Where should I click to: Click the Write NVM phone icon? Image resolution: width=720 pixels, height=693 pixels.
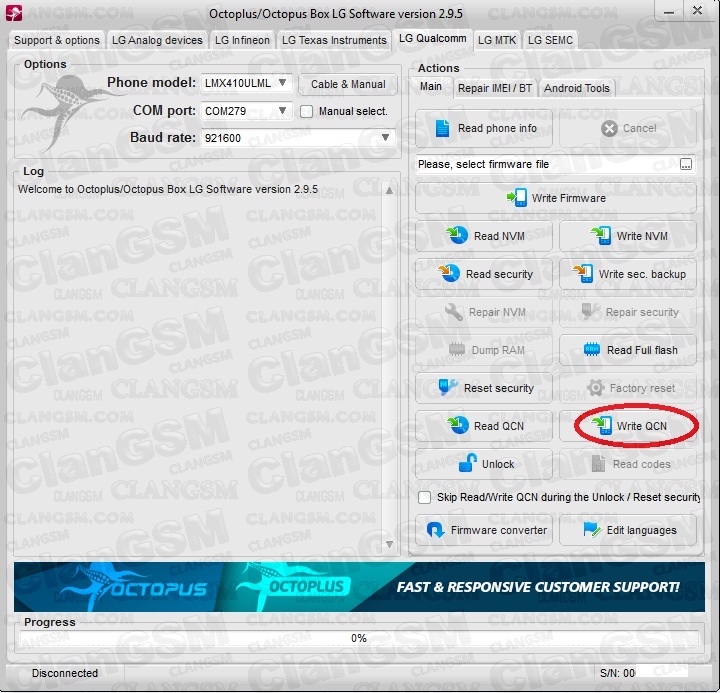point(601,236)
